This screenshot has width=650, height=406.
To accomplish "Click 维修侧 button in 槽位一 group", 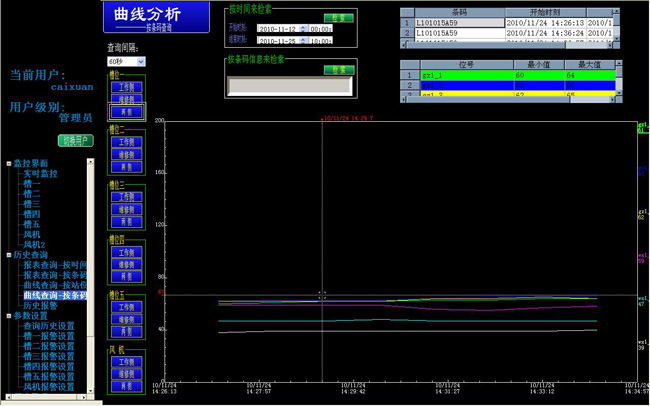I will pyautogui.click(x=126, y=100).
